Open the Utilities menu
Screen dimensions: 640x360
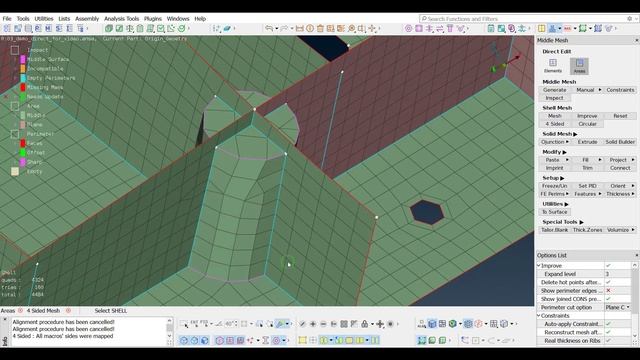tap(44, 19)
